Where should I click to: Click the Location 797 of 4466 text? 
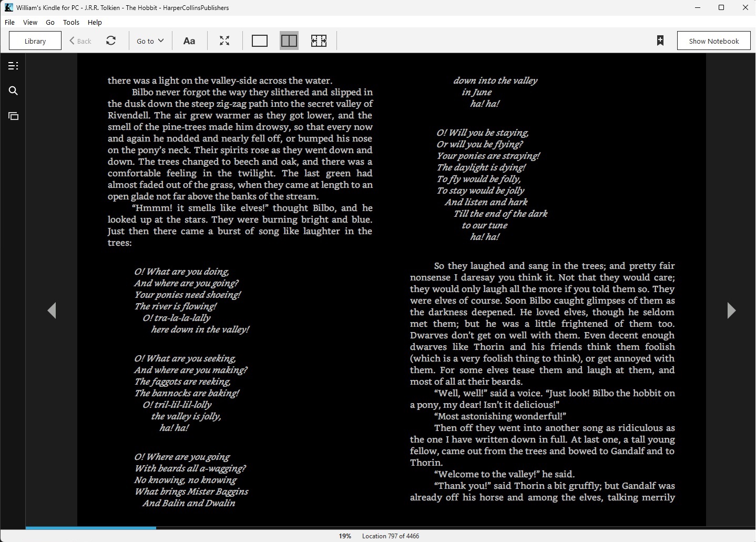pyautogui.click(x=391, y=536)
